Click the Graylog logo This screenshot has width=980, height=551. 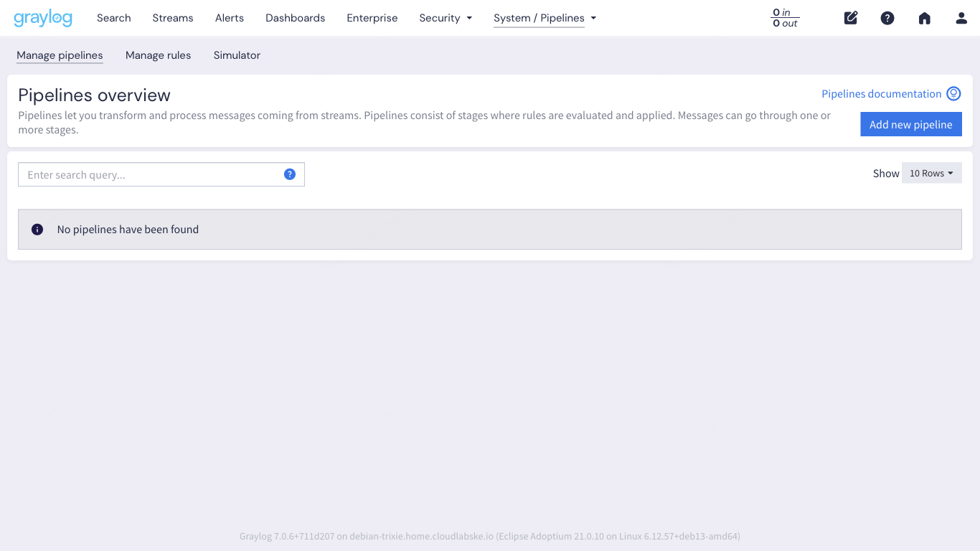[43, 18]
